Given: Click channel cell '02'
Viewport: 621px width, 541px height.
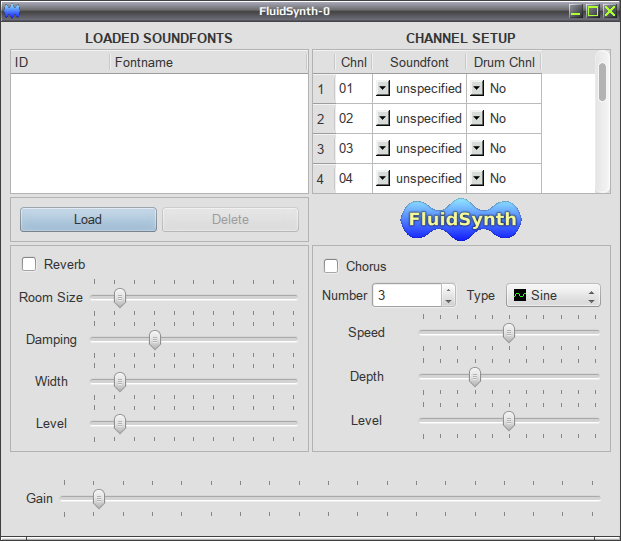Looking at the screenshot, I should pyautogui.click(x=354, y=119).
